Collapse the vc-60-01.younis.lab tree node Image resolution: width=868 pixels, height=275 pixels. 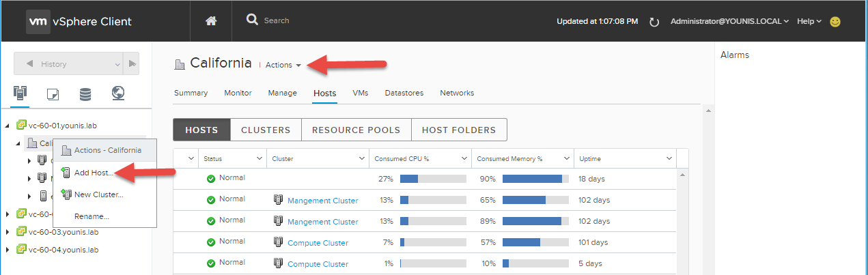point(8,126)
